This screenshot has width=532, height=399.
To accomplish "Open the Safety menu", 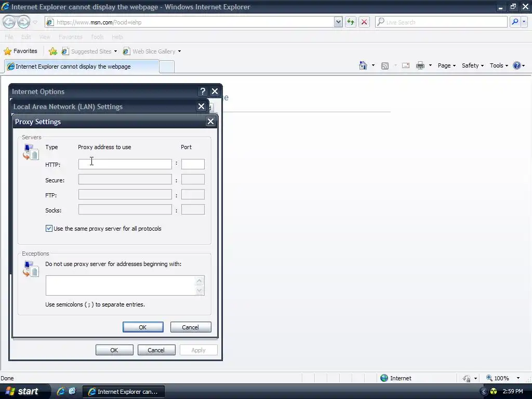I will (x=473, y=65).
